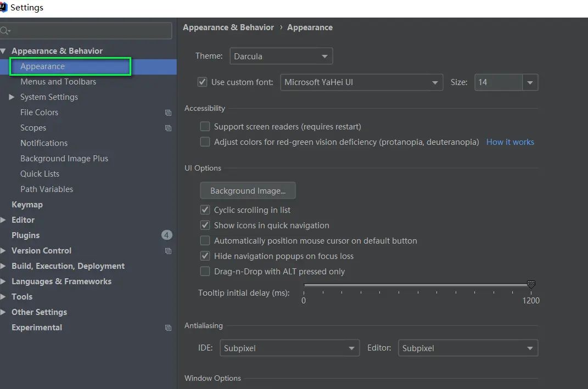Disable Cyclic scrolling in list
The height and width of the screenshot is (389, 588).
coord(205,210)
